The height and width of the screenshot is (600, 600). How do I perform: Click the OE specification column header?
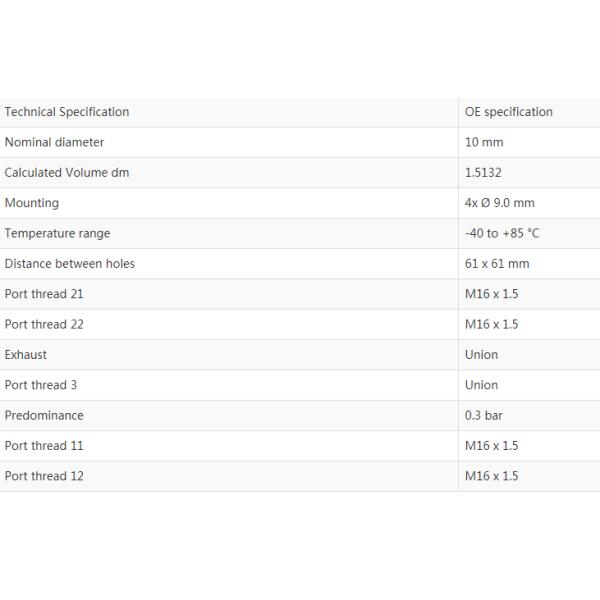coord(508,112)
